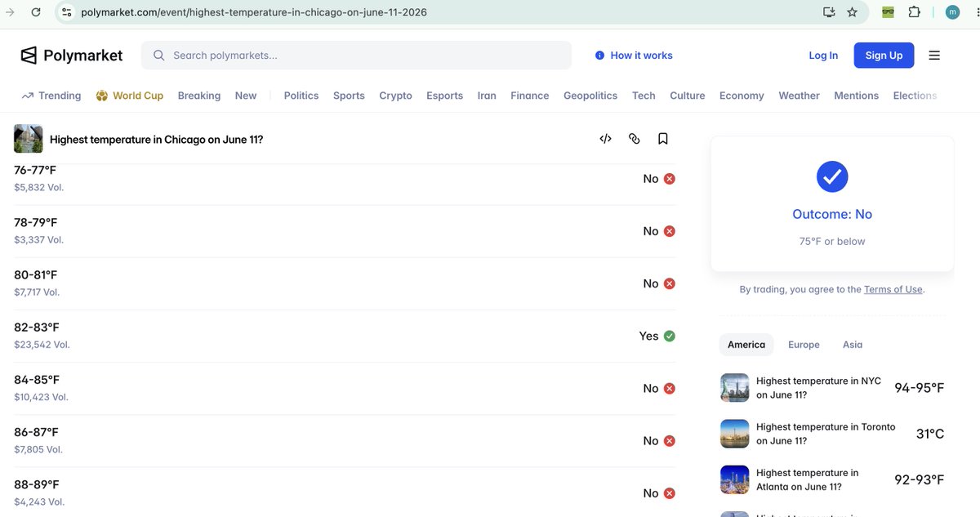Viewport: 980px width, 517px height.
Task: Click the red X for 80-81°F
Action: point(670,283)
